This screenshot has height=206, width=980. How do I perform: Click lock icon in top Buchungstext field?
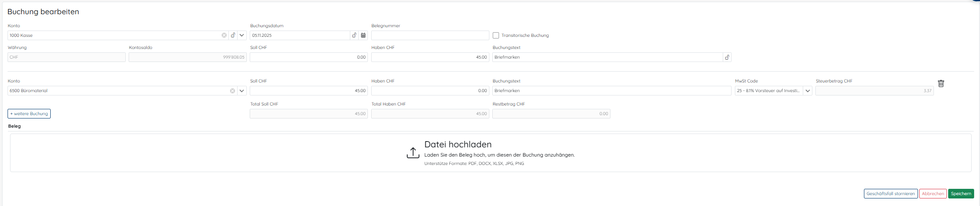tap(727, 57)
